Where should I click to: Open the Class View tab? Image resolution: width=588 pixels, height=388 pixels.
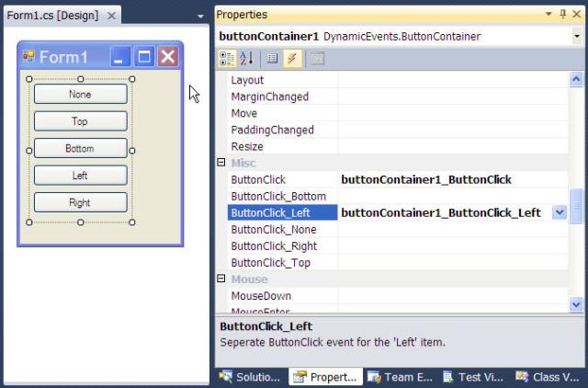[548, 377]
